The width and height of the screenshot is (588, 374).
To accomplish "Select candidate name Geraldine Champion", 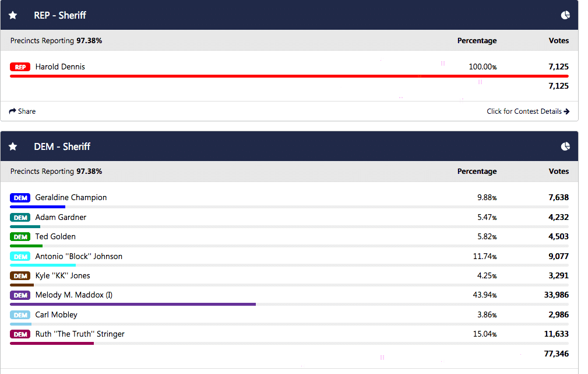I will point(71,198).
